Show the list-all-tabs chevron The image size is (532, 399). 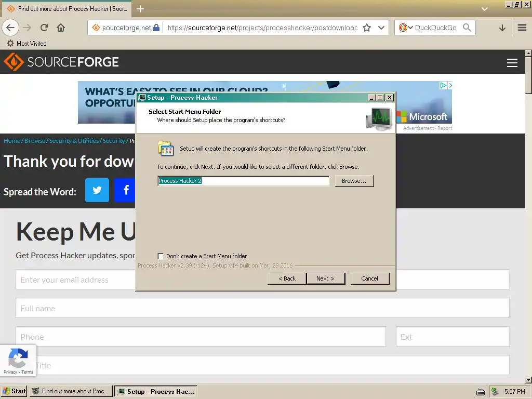(x=485, y=9)
